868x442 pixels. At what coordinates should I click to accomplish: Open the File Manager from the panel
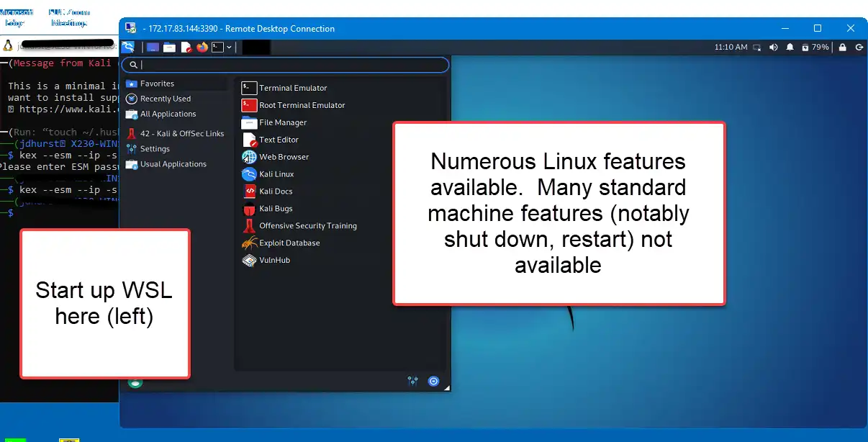click(x=169, y=47)
